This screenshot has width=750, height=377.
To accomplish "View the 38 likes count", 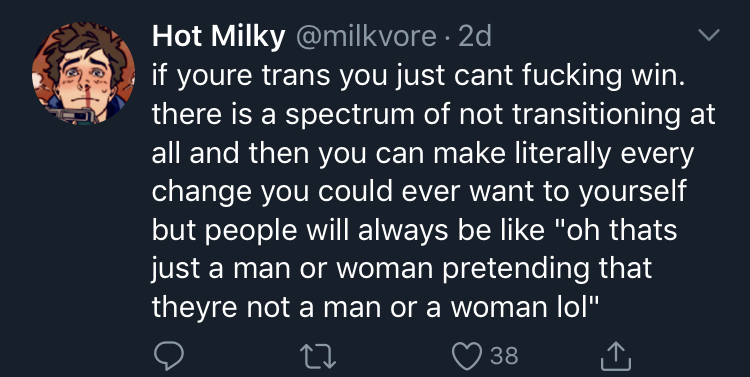I will pyautogui.click(x=504, y=356).
